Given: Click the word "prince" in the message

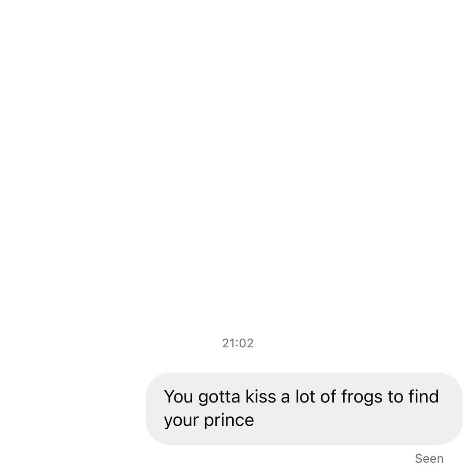Looking at the screenshot, I should click(229, 420).
